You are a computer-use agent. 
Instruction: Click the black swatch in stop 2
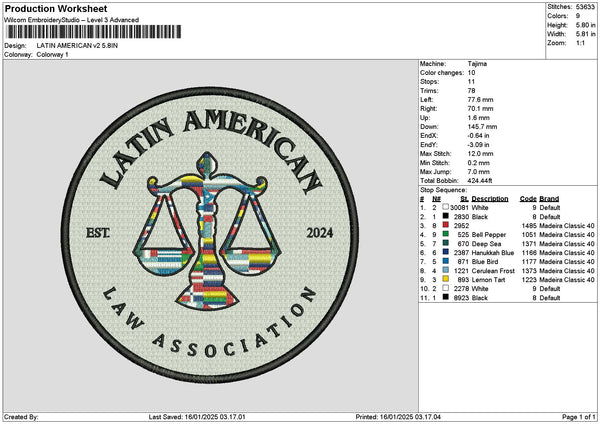445,216
